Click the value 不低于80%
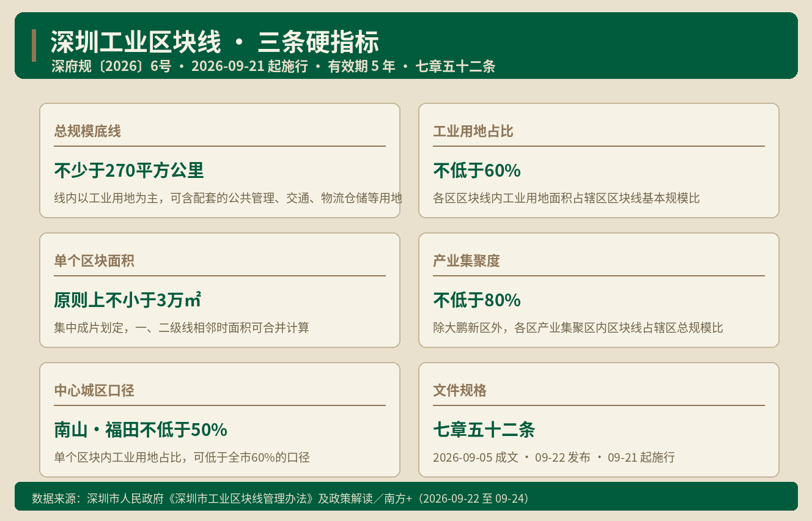The width and height of the screenshot is (812, 521). pyautogui.click(x=477, y=300)
